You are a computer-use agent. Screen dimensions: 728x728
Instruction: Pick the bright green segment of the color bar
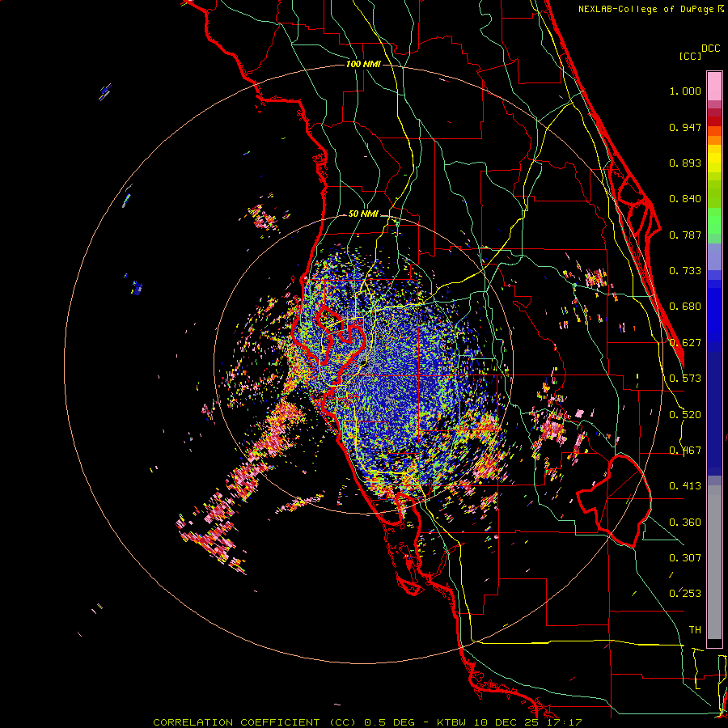pos(714,220)
